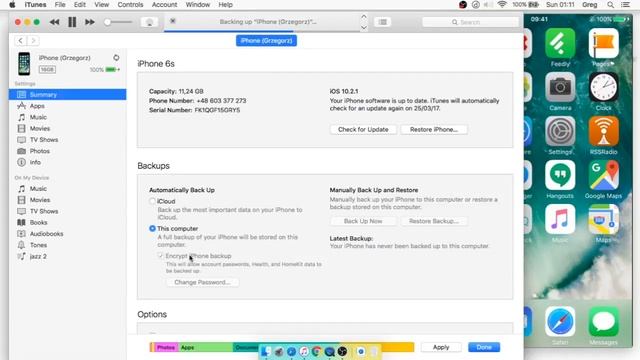This screenshot has height=360, width=640.
Task: Select This computer backup option
Action: coord(152,229)
